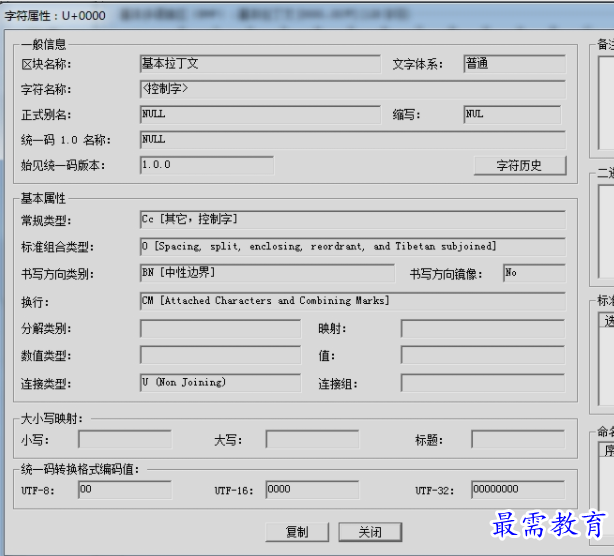Close the dialog with 关闭 button

[x=370, y=532]
